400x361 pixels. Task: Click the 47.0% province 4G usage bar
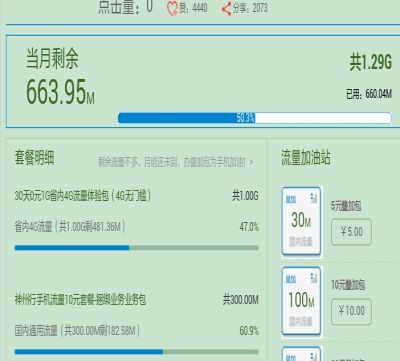(x=137, y=248)
